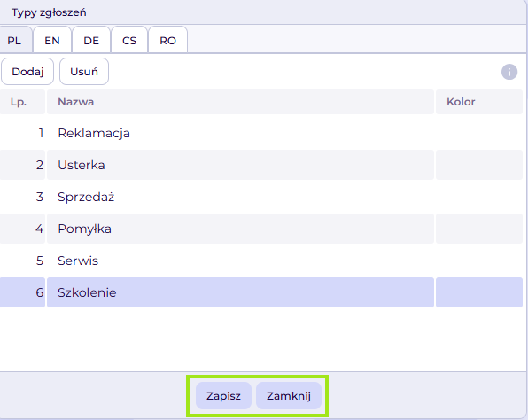Switch to the EN language tab
Viewport: 528px width, 420px height.
pos(52,41)
